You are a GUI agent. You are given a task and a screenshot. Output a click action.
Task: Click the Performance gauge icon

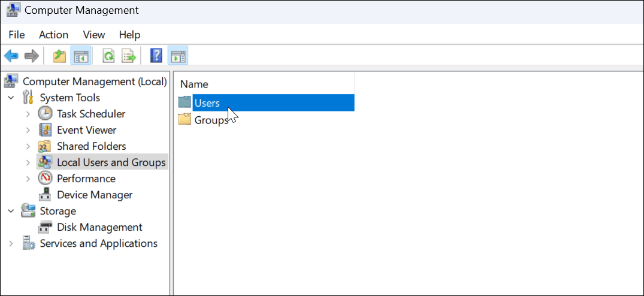pos(45,179)
